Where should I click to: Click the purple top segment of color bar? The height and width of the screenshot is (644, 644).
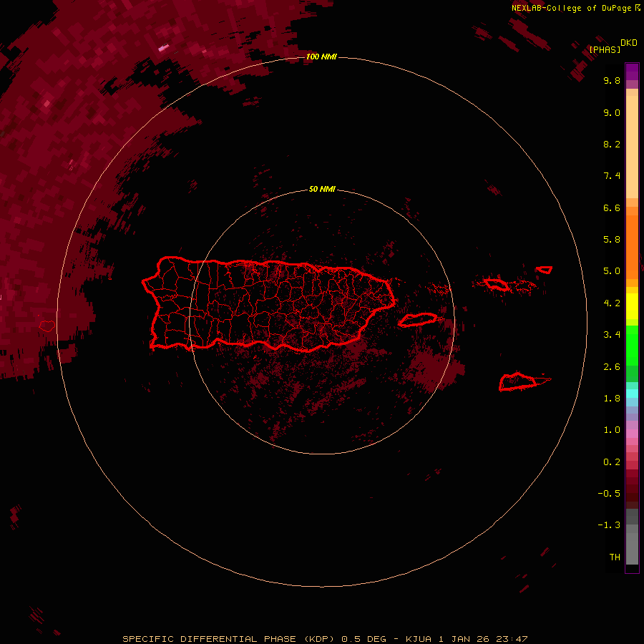tap(632, 72)
